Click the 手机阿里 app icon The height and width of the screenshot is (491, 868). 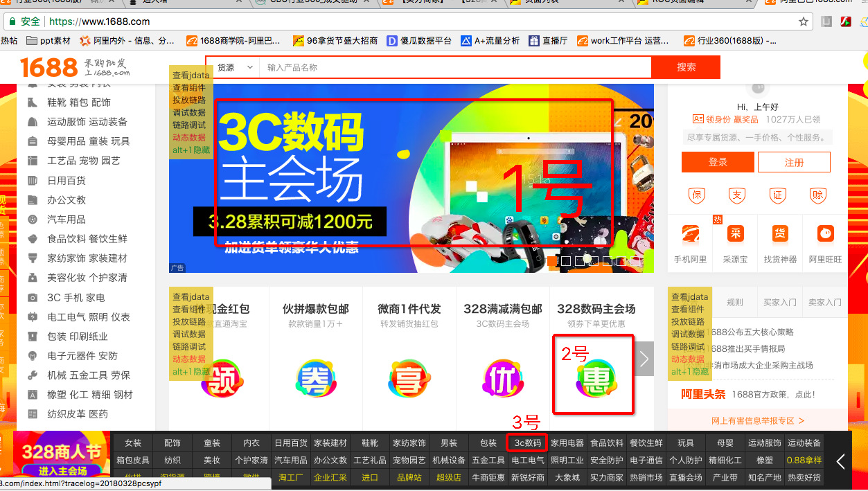[x=691, y=235]
